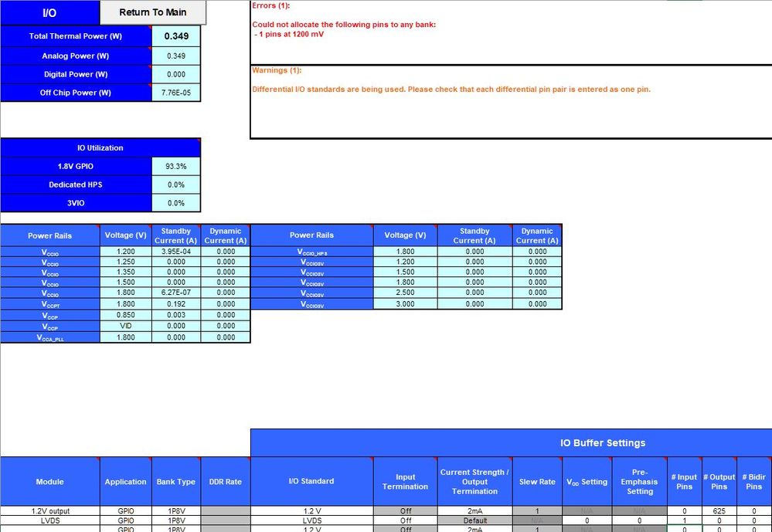Select the VCCPT standby current cell showing 0.192
Image resolution: width=772 pixels, height=532 pixels.
[175, 303]
